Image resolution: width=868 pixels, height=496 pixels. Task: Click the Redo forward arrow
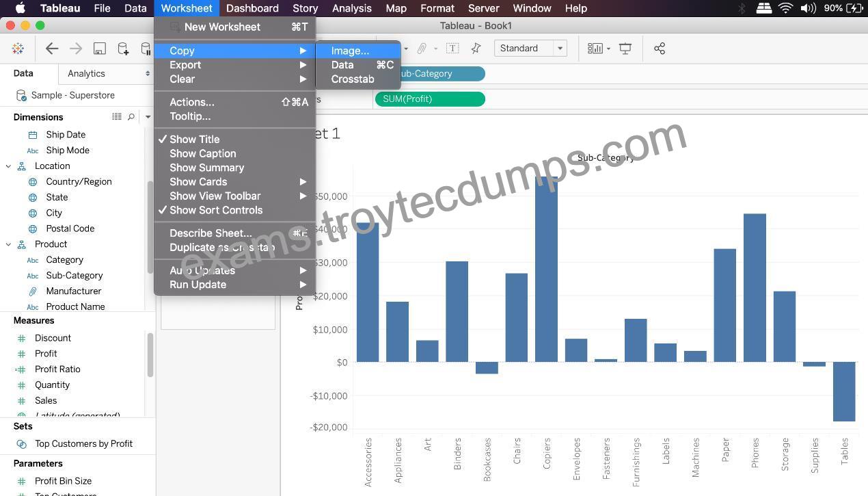click(x=76, y=49)
